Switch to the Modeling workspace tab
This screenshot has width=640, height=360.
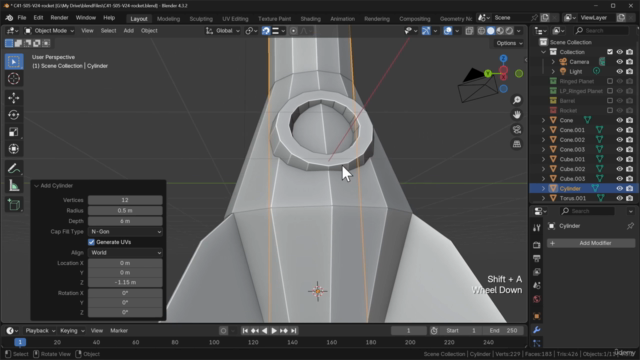coord(168,19)
